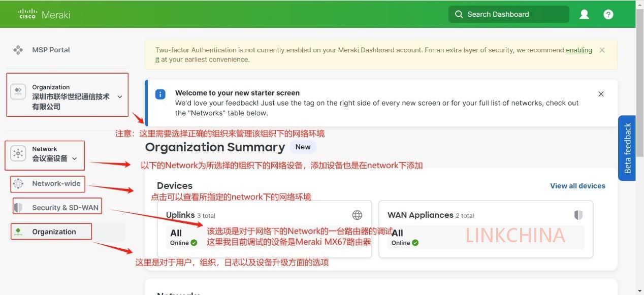
Task: Open the Beta feedback side tab
Action: pyautogui.click(x=627, y=148)
